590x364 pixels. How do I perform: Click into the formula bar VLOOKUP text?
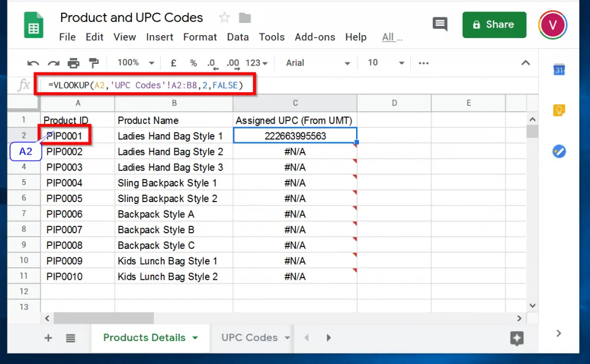146,85
